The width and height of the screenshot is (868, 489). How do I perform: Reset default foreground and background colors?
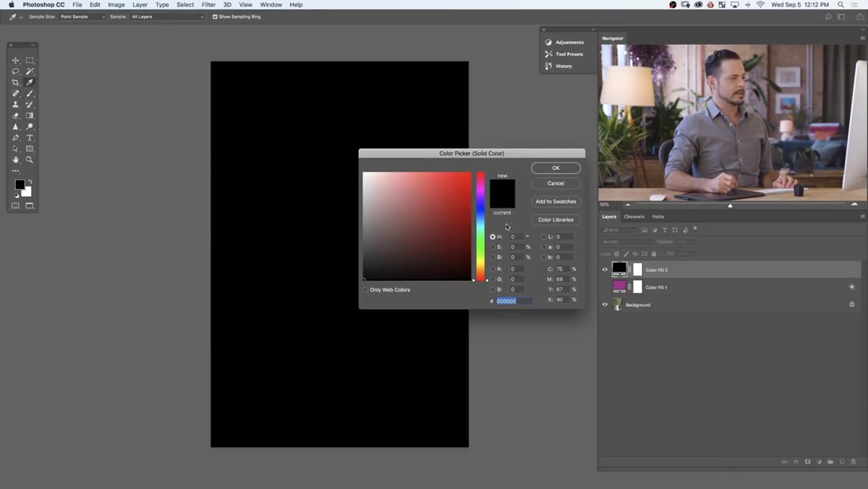[x=17, y=195]
